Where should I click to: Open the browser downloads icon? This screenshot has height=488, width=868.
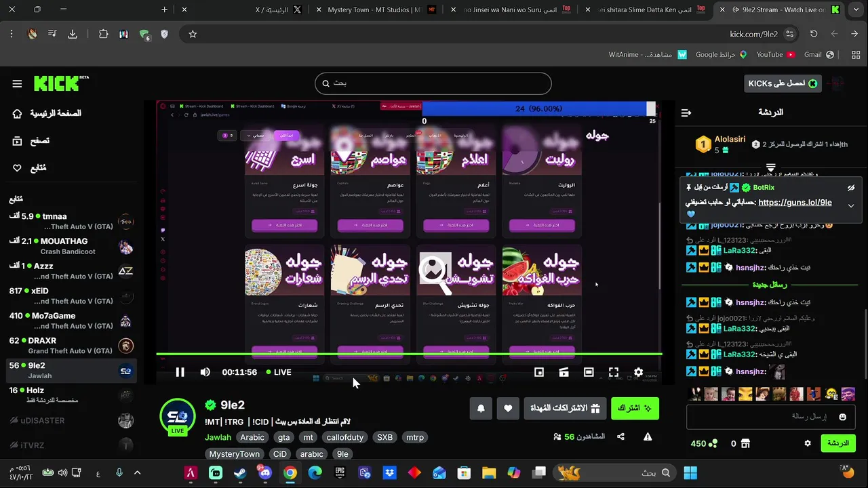(x=73, y=34)
